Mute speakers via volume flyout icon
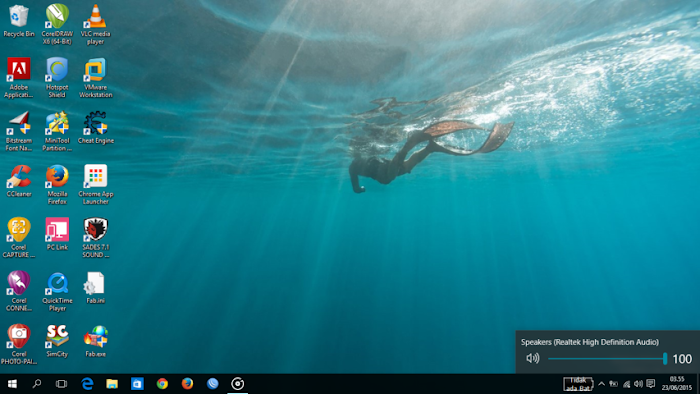The image size is (700, 394). pos(533,358)
